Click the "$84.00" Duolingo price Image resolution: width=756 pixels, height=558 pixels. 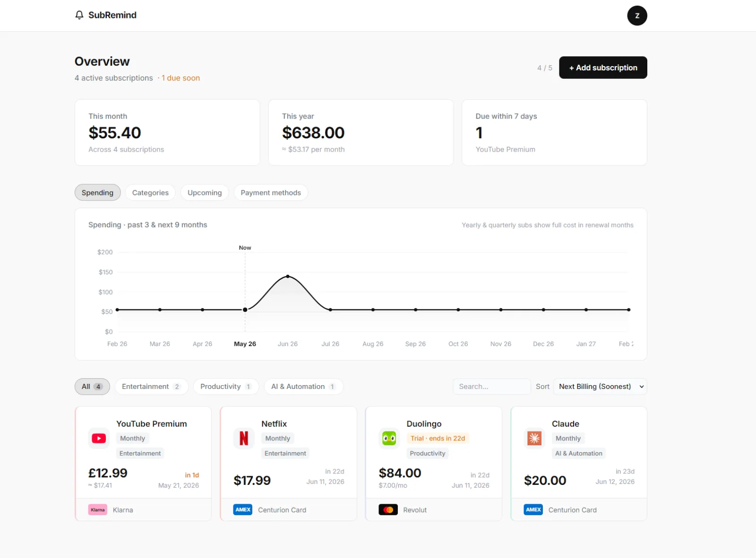coord(400,473)
